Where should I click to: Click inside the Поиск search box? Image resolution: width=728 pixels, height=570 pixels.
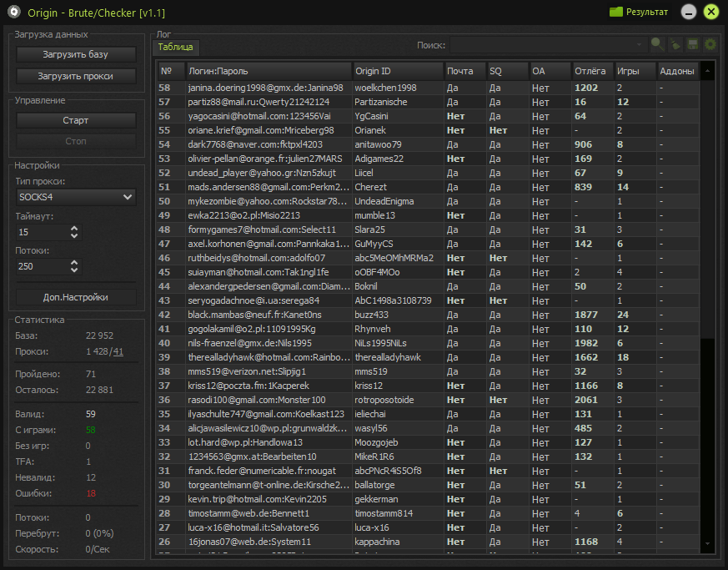point(548,45)
